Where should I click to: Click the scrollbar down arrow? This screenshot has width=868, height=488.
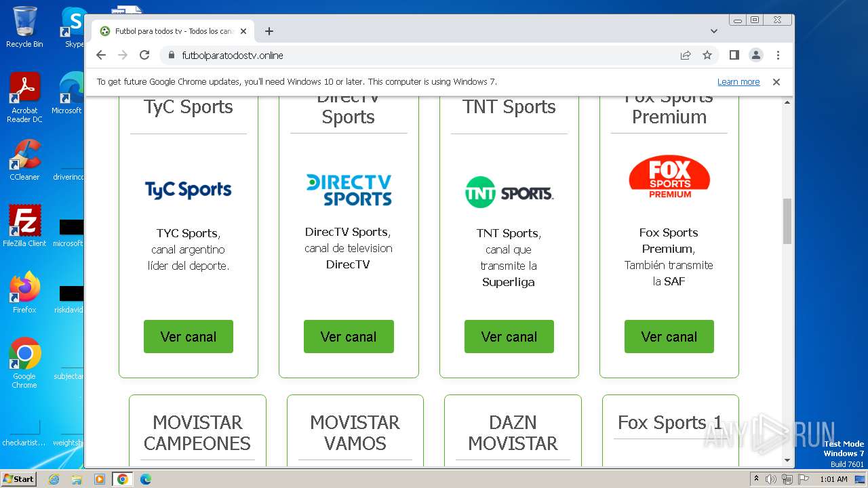pyautogui.click(x=787, y=460)
